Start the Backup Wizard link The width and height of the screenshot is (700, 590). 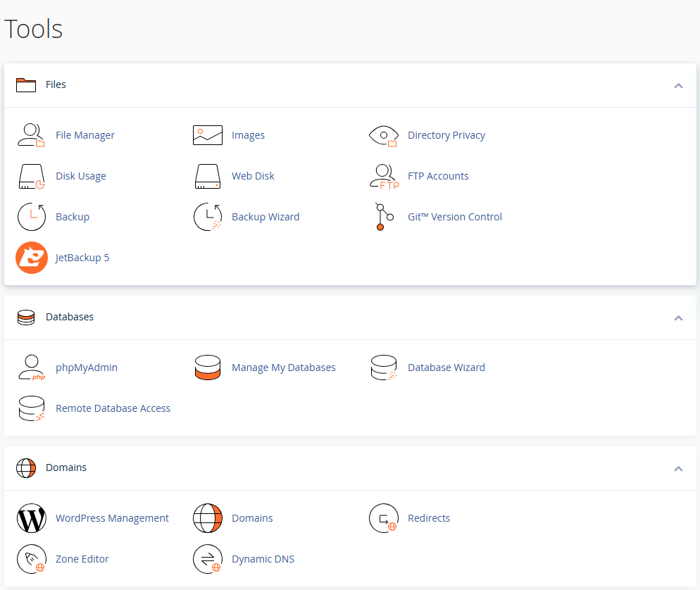point(265,217)
